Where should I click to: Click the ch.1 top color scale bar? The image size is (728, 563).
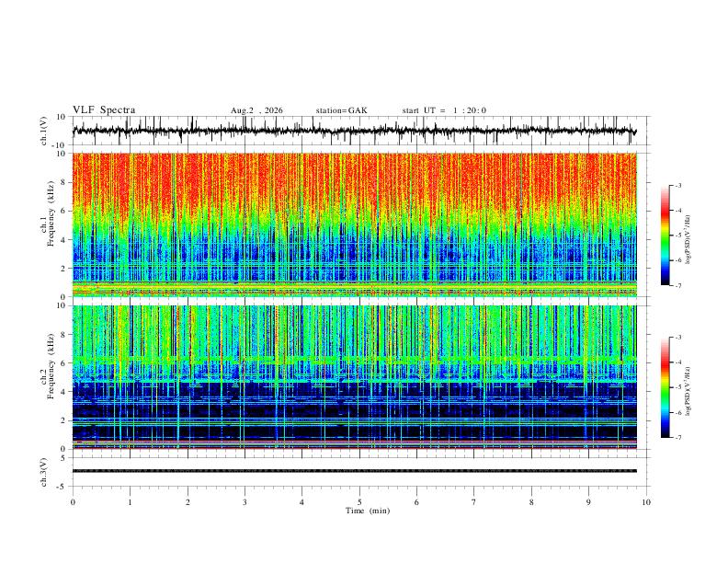coord(665,236)
